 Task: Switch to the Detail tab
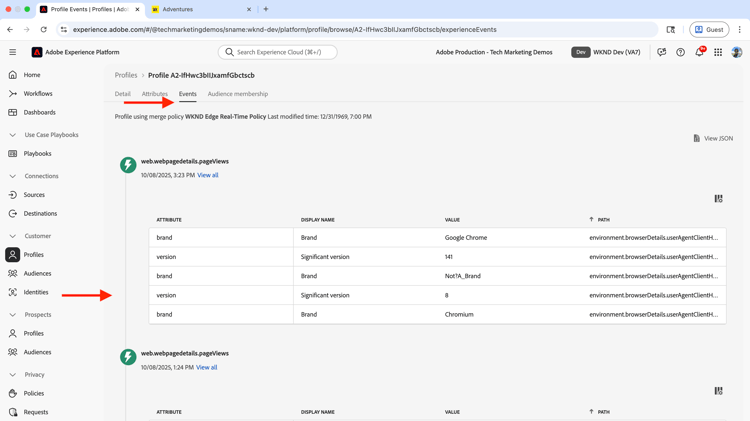[122, 94]
